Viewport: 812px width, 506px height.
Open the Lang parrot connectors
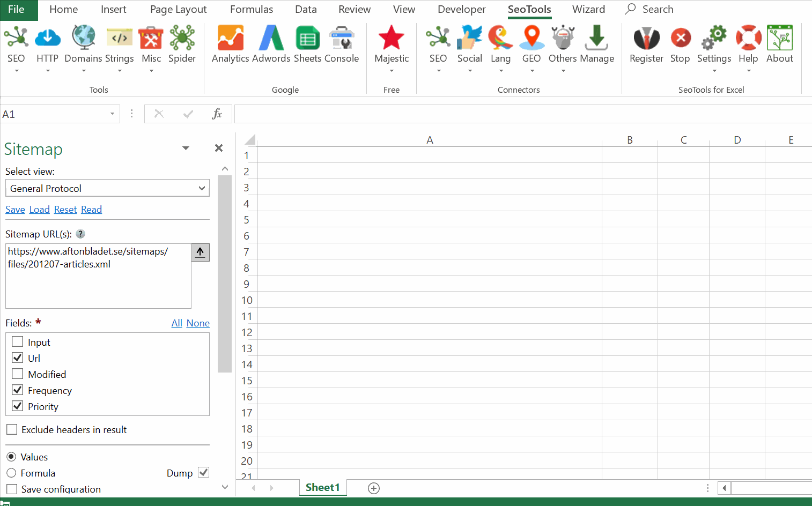[500, 38]
